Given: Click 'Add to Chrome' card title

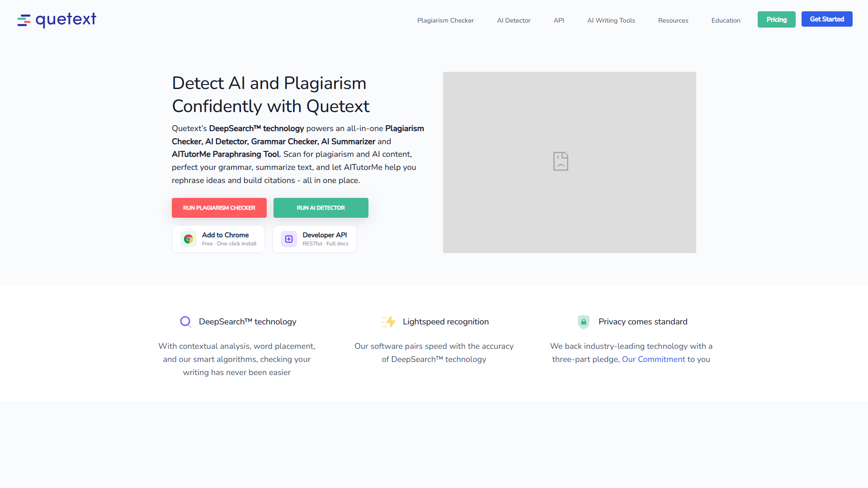Looking at the screenshot, I should click(225, 235).
